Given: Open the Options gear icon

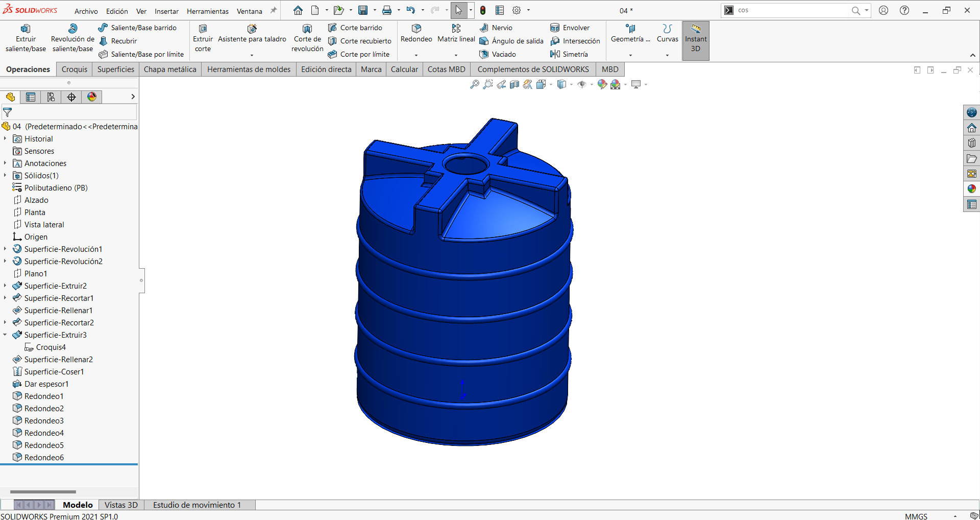Looking at the screenshot, I should coord(517,10).
